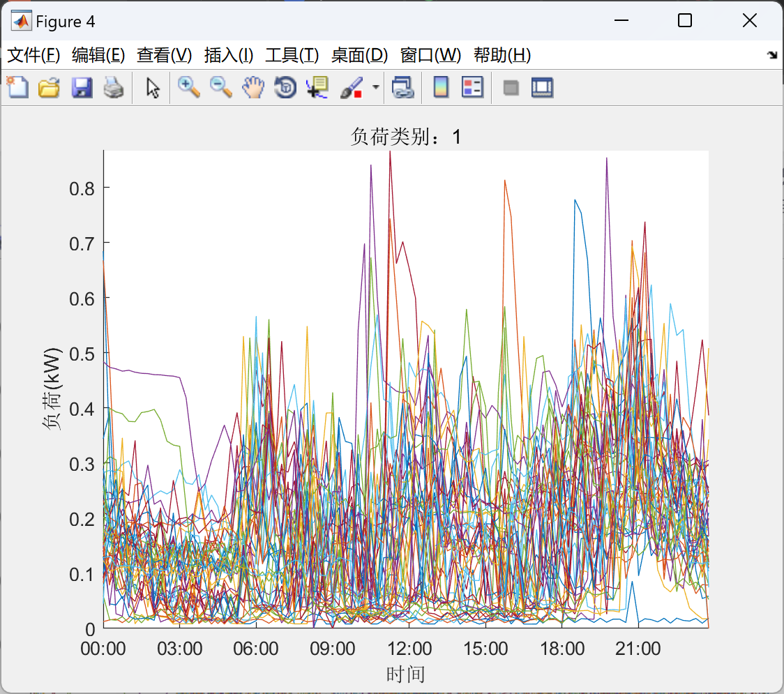784x694 pixels.
Task: Open the 编辑(E) menu
Action: pyautogui.click(x=98, y=55)
